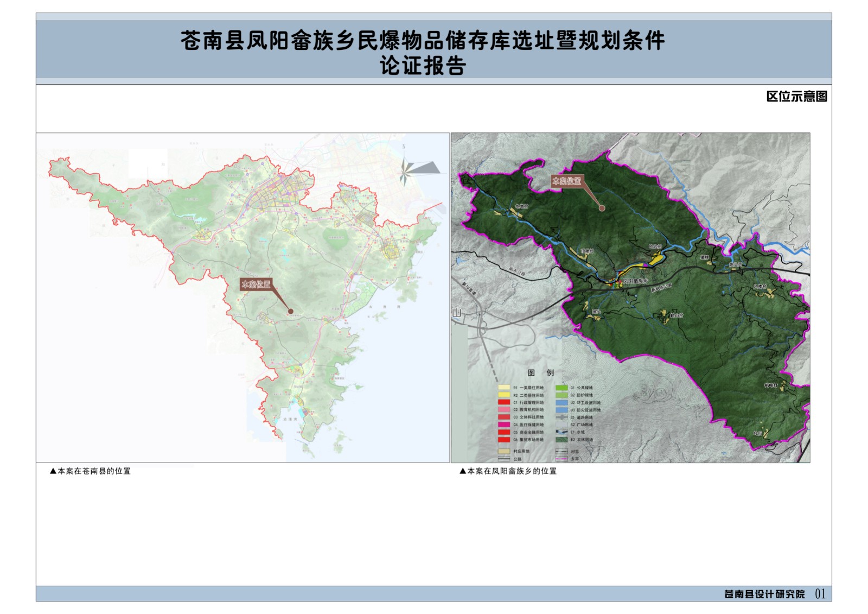Click the 本案位置 callout marker dot on the right map
The width and height of the screenshot is (868, 614).
(x=602, y=208)
